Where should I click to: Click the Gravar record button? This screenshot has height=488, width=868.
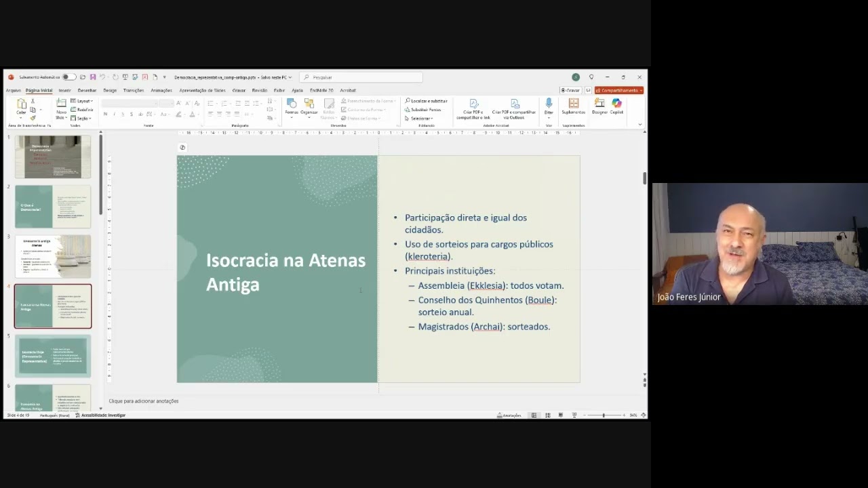click(x=570, y=90)
